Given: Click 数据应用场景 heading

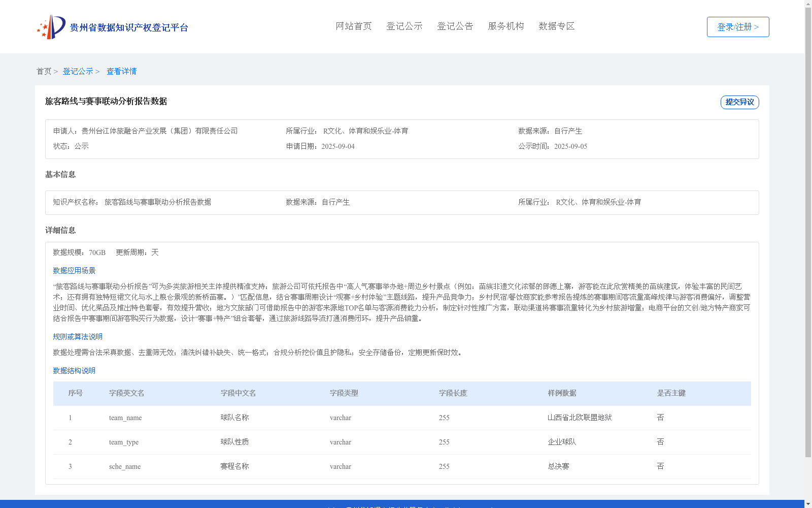Looking at the screenshot, I should click(74, 271).
